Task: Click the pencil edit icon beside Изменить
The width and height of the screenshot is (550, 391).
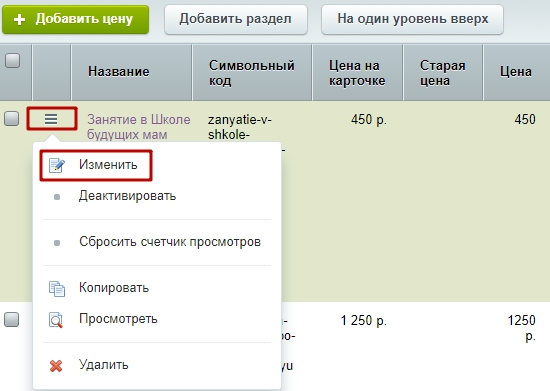Action: click(56, 165)
